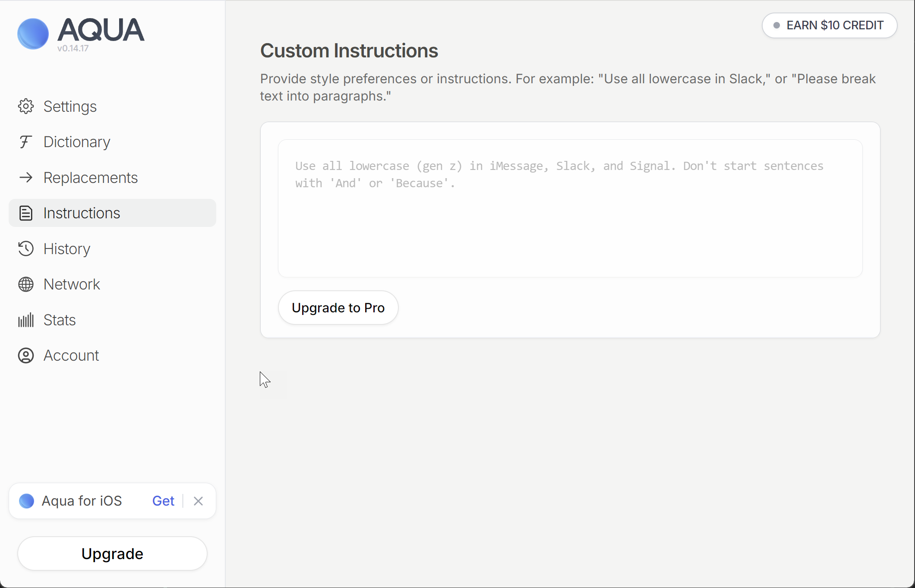This screenshot has height=588, width=915.
Task: Go to Replacements section
Action: (x=112, y=177)
